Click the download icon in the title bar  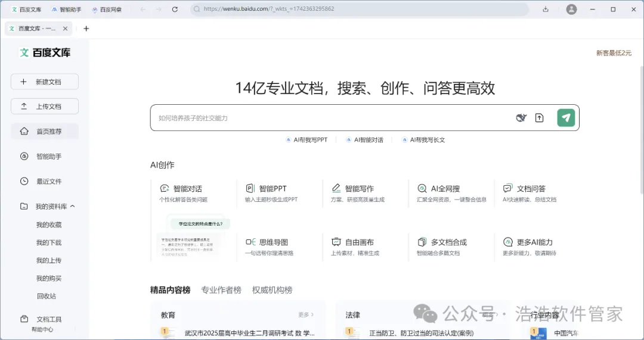pyautogui.click(x=546, y=9)
